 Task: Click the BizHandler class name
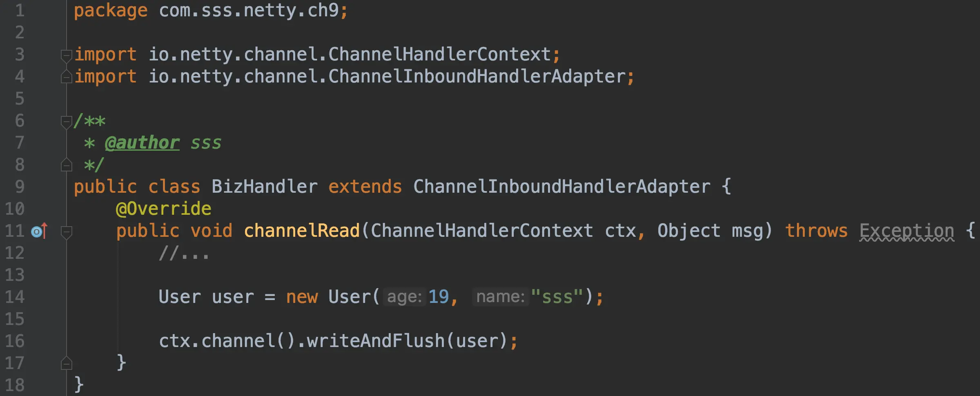[265, 187]
